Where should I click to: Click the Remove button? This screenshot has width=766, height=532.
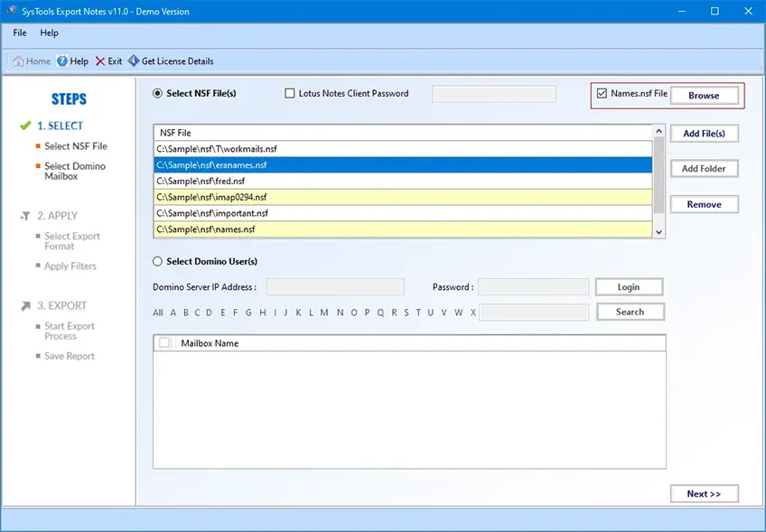pos(704,204)
